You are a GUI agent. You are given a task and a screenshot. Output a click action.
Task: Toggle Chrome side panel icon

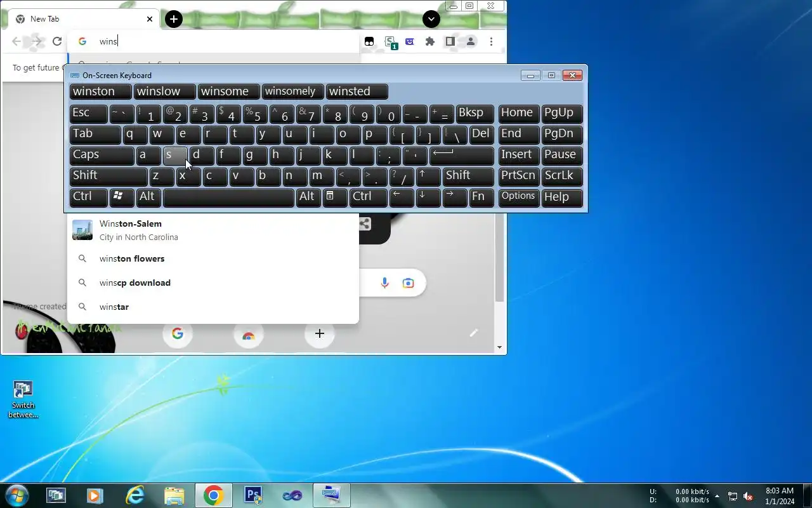pyautogui.click(x=450, y=41)
